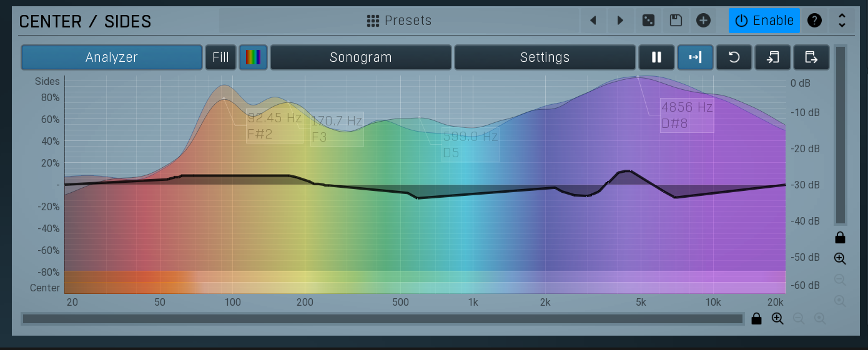Click the copy graph icon

(773, 57)
